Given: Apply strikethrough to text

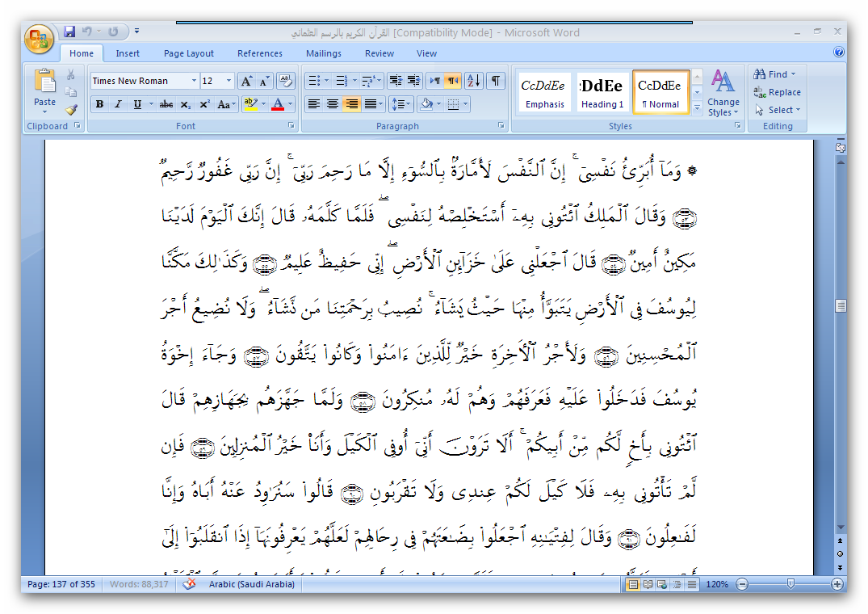Looking at the screenshot, I should 166,104.
